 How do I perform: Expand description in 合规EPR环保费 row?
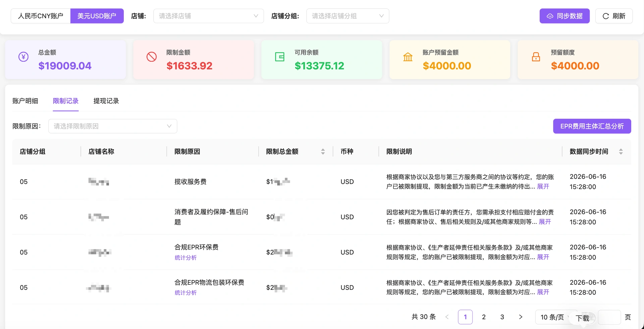[x=543, y=257]
